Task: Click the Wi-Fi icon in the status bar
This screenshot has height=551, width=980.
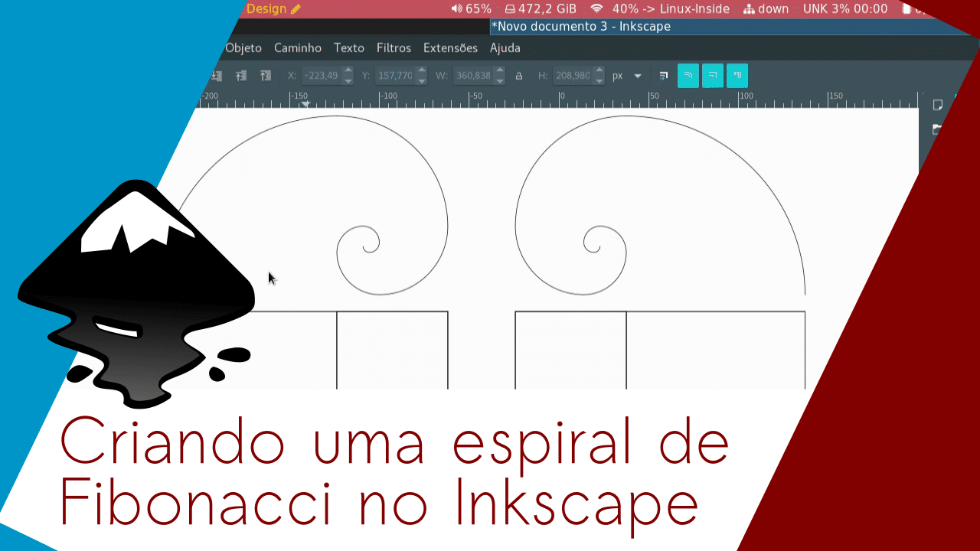Action: point(596,8)
